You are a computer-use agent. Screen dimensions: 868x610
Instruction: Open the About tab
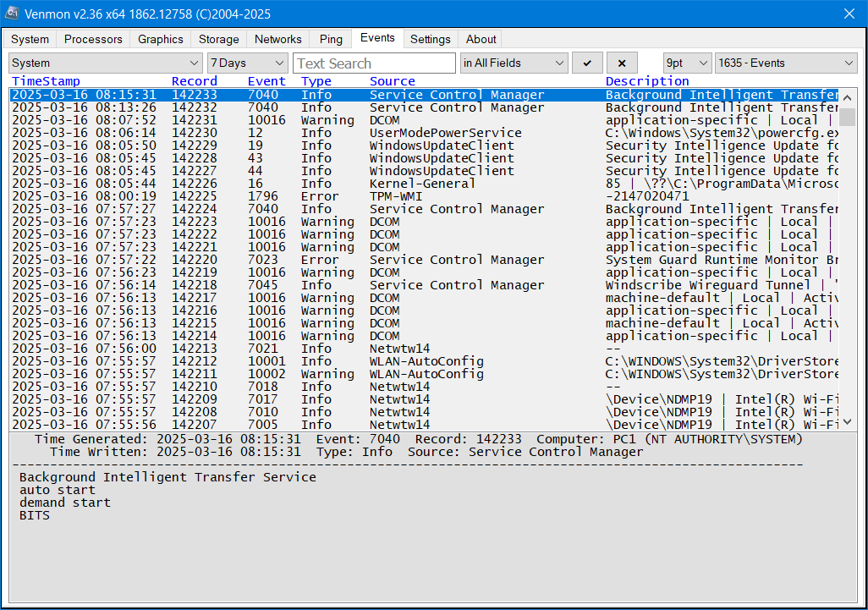tap(481, 39)
